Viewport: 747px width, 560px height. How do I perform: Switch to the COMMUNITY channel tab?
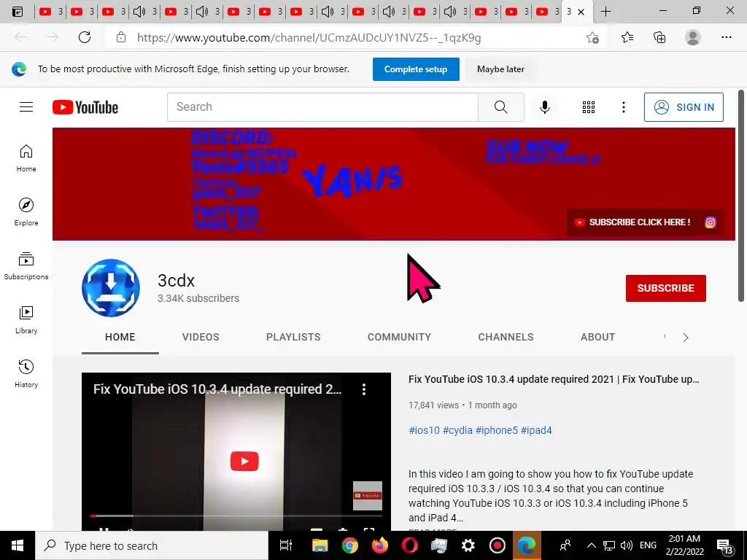(399, 337)
